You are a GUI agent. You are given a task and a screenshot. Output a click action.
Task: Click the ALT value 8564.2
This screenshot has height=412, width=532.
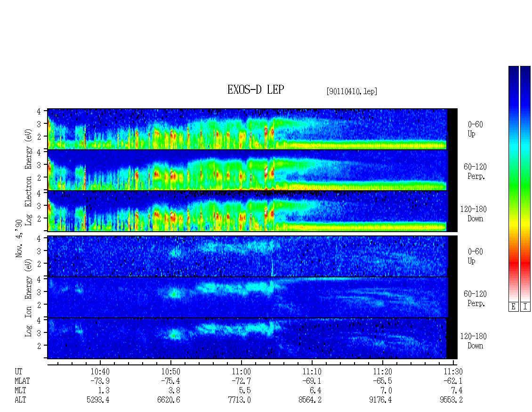[x=310, y=400]
